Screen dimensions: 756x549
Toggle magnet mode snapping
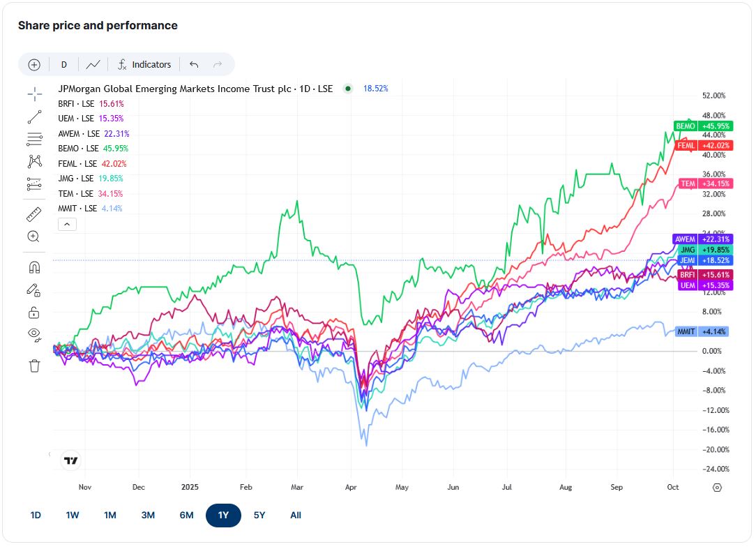pyautogui.click(x=34, y=266)
